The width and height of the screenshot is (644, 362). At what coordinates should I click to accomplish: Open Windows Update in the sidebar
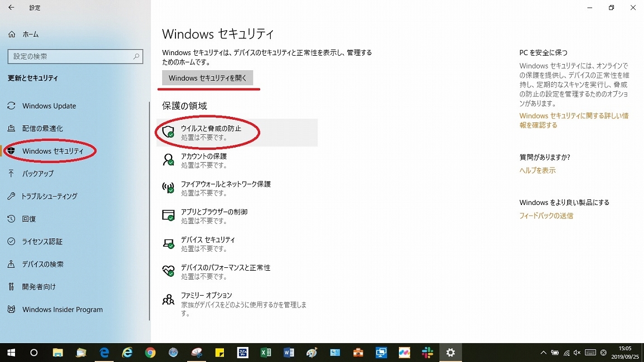pyautogui.click(x=49, y=106)
